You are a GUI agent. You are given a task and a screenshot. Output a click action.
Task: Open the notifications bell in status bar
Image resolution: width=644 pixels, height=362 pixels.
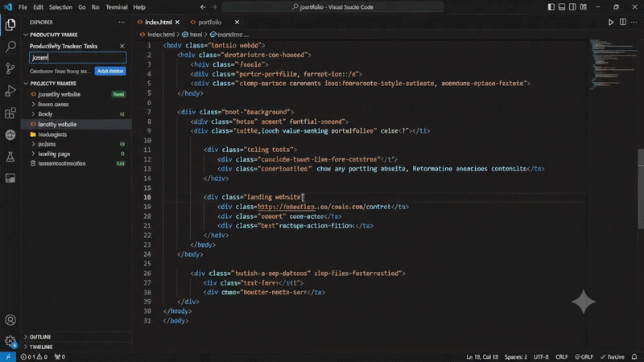coord(634,357)
